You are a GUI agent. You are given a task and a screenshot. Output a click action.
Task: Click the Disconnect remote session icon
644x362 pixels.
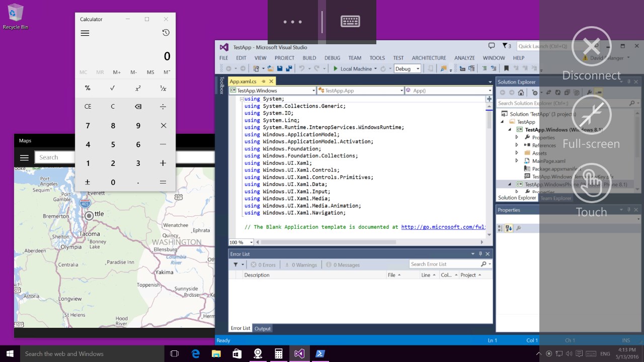pos(592,46)
